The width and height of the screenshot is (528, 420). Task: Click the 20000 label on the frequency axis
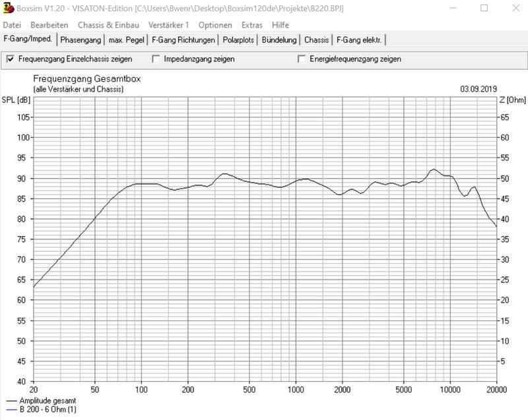(x=497, y=390)
